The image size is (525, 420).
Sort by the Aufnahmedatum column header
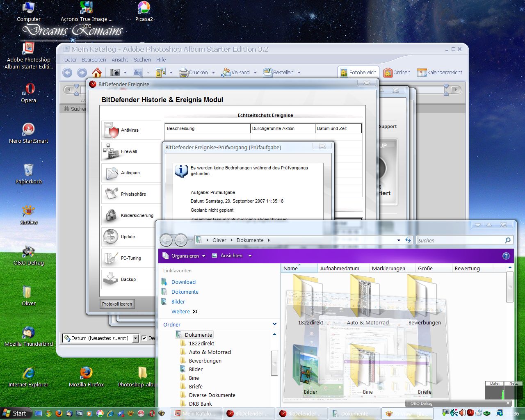(x=343, y=269)
